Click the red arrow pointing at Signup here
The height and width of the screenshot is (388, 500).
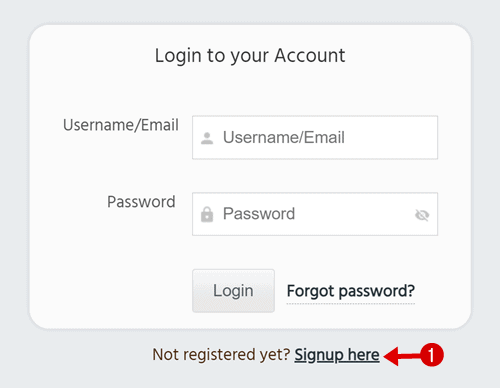[402, 356]
